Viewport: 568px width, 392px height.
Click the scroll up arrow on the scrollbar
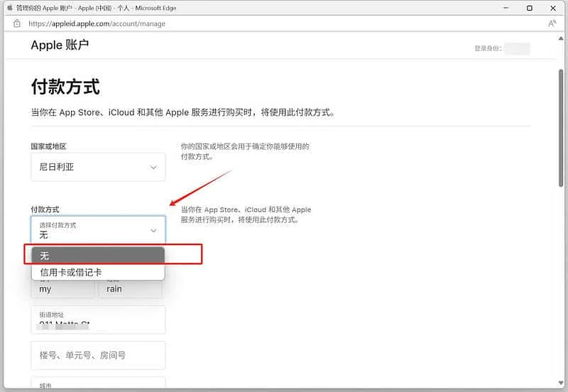point(561,38)
